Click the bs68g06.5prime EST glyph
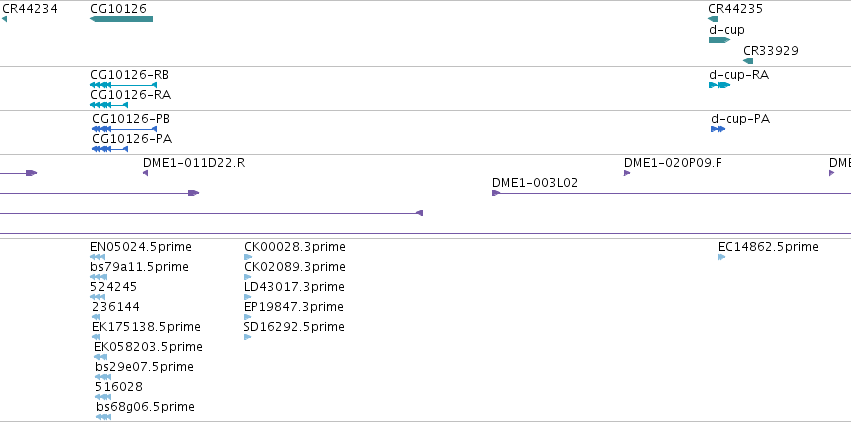Screen dimensions: 851x422 click(x=103, y=417)
